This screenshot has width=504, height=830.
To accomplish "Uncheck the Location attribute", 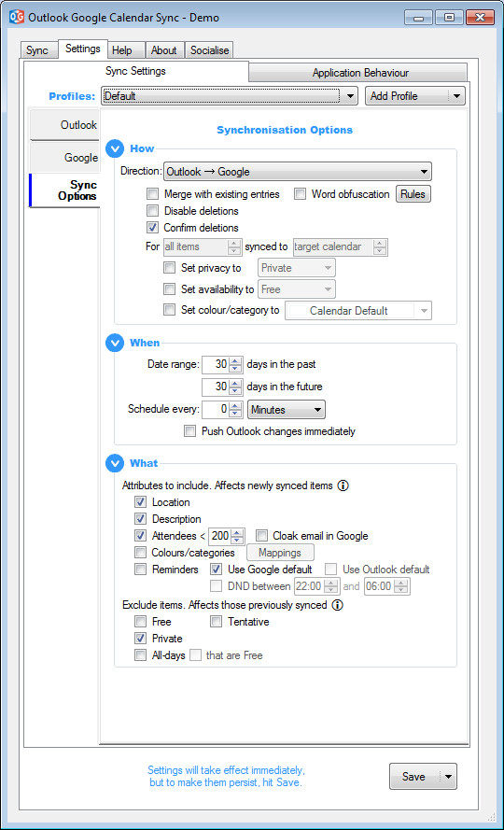I will [140, 502].
